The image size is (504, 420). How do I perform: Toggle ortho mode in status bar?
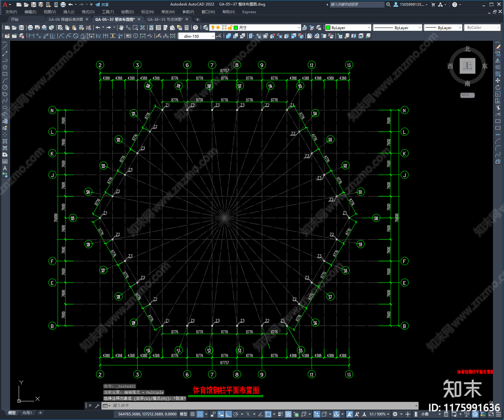pyautogui.click(x=229, y=414)
